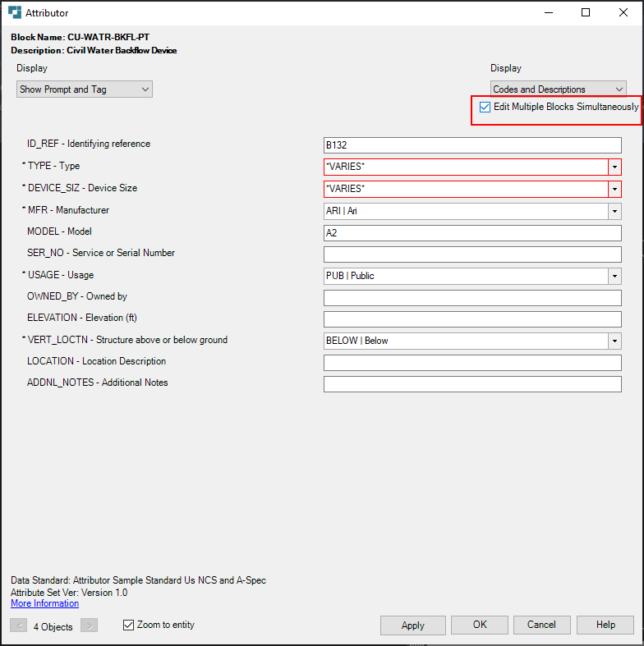Click the Attributor app icon in title bar
644x646 pixels.
coord(15,12)
